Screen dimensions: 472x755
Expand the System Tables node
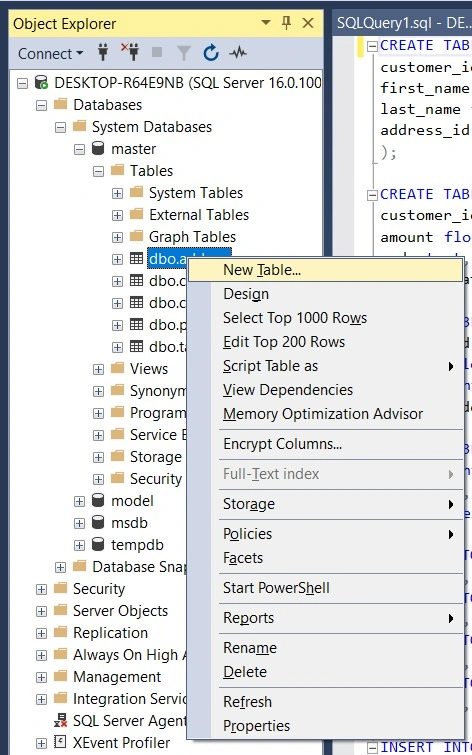coord(117,194)
